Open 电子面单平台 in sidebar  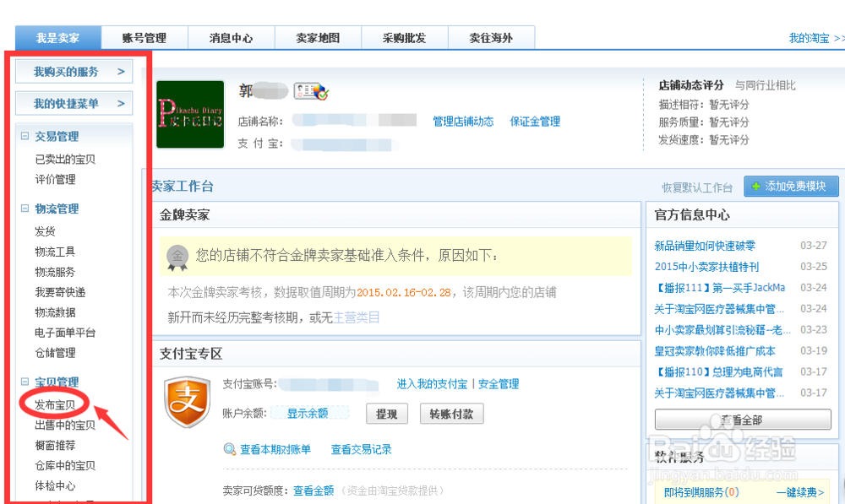tap(65, 333)
